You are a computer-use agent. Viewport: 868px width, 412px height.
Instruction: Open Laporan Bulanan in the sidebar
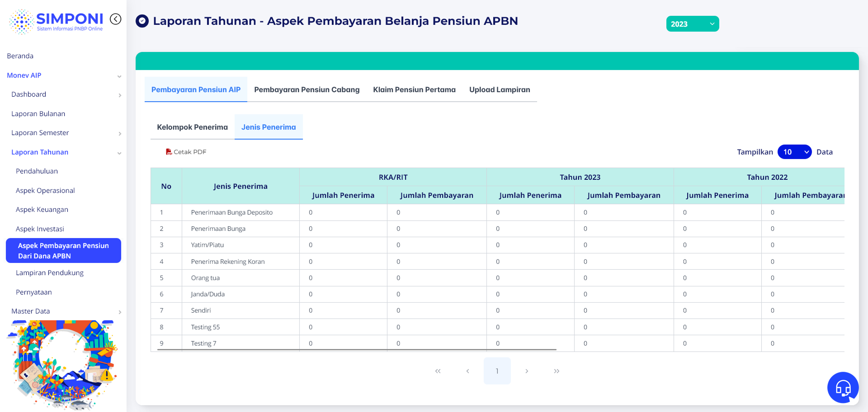tap(38, 114)
